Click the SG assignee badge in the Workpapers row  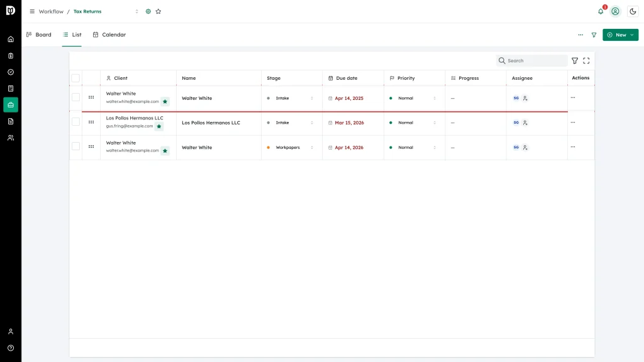click(516, 147)
